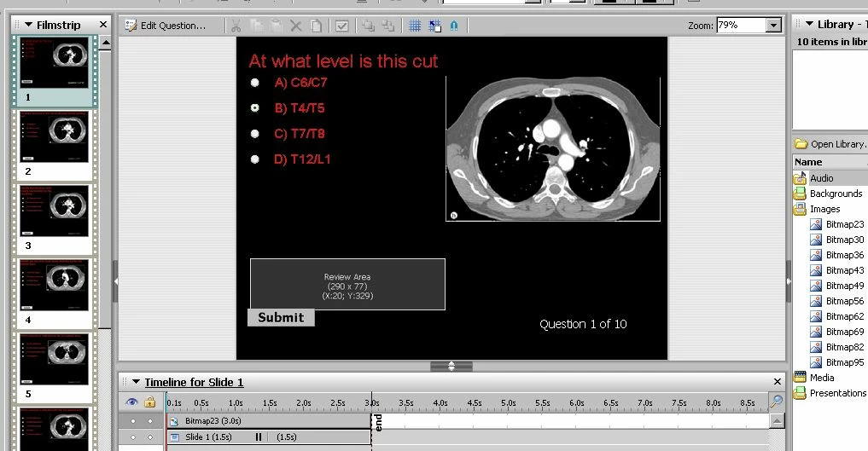Collapse the Filmstrip panel triangle
The image size is (868, 451).
(x=29, y=25)
